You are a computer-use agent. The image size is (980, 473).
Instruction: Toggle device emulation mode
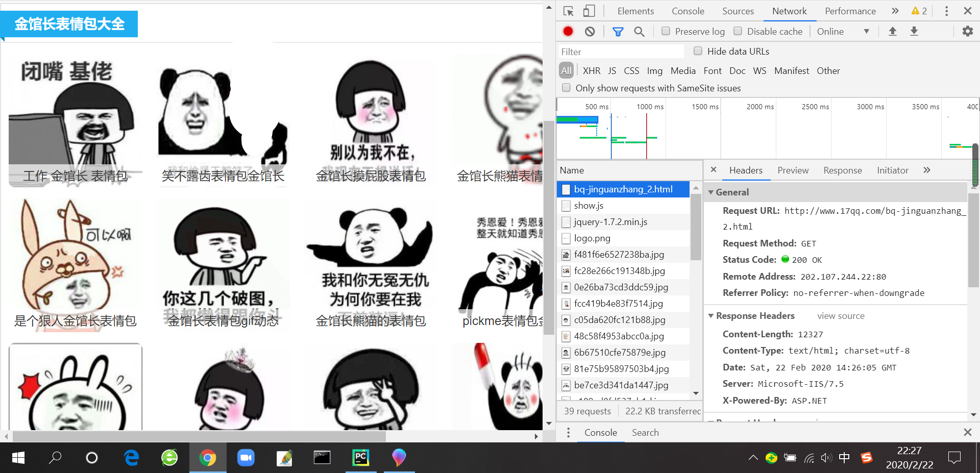[x=589, y=10]
